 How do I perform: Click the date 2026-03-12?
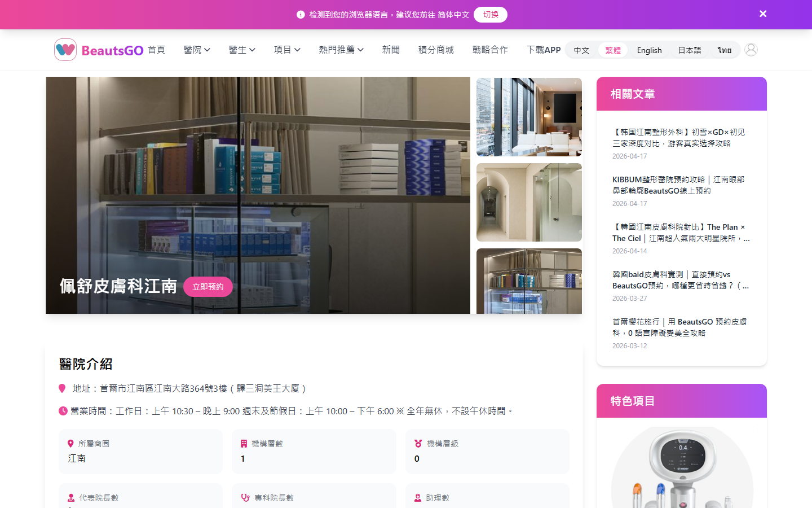point(630,346)
